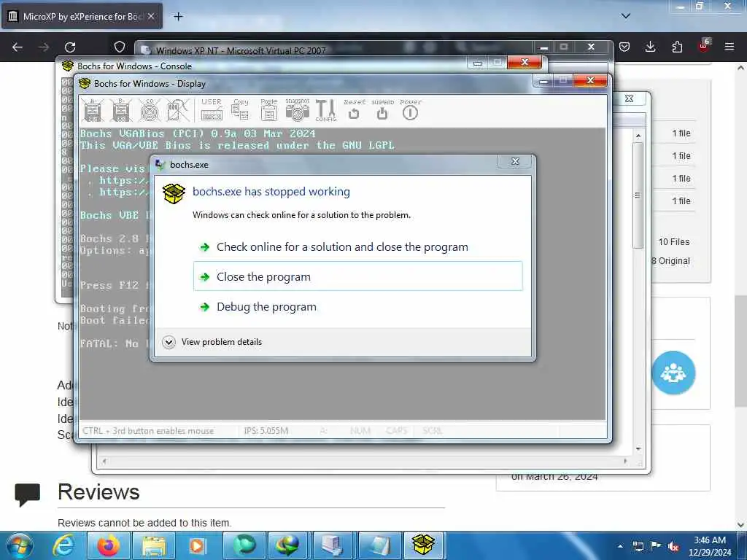747x560 pixels.
Task: Click the Reviews heading
Action: [x=98, y=492]
